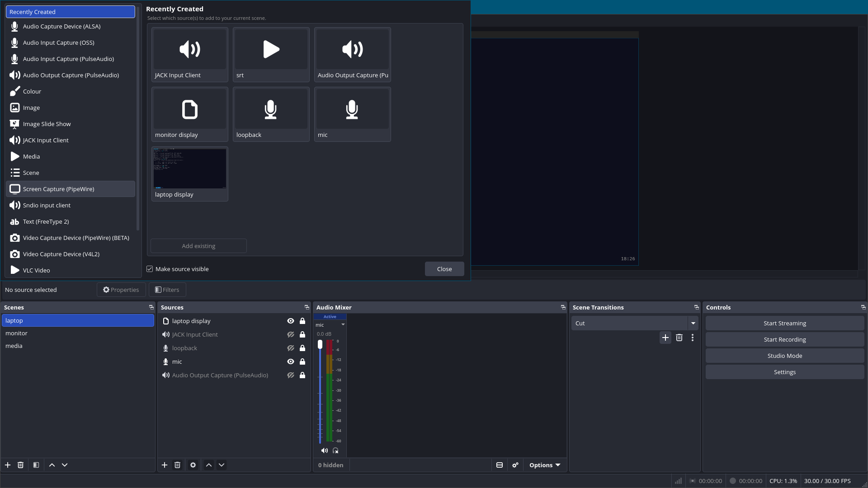The width and height of the screenshot is (868, 488).
Task: Open transition properties three-dot menu
Action: [x=693, y=338]
